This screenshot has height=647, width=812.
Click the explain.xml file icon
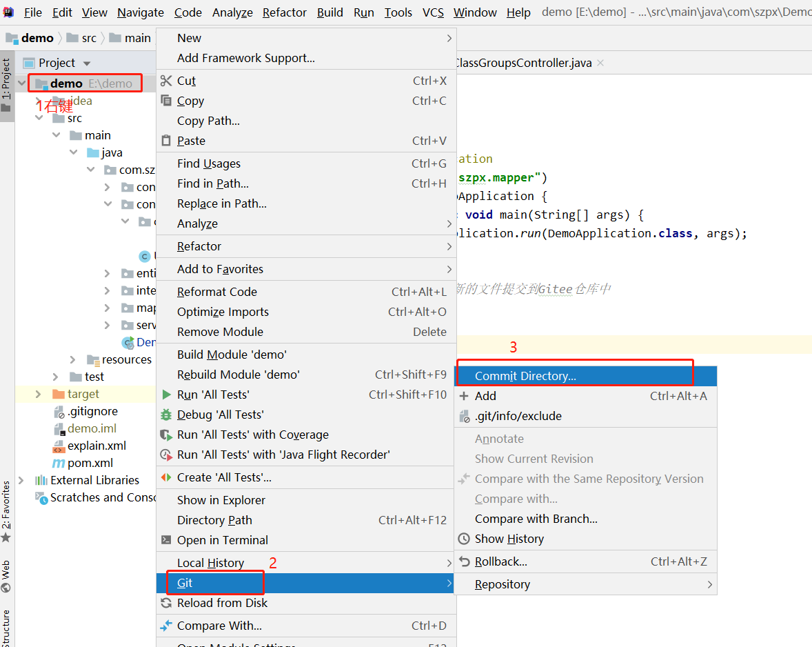[x=59, y=446]
